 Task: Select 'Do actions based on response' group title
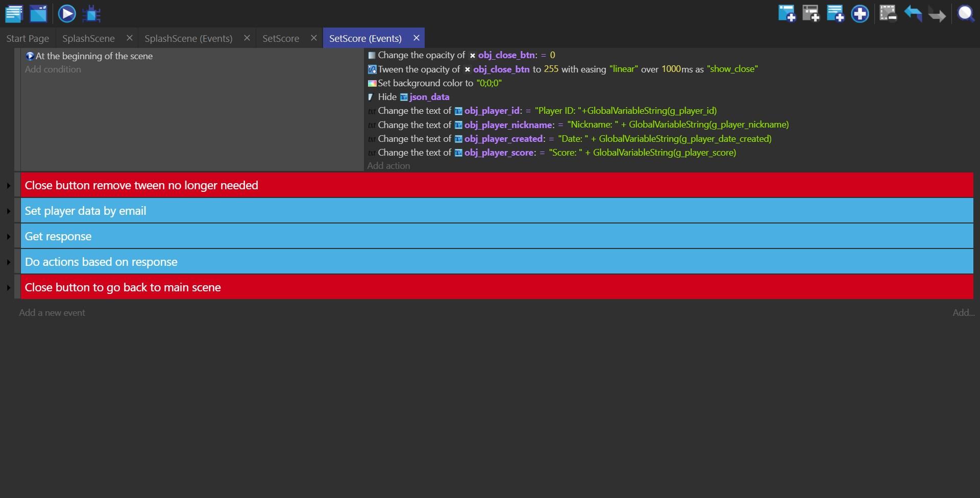point(101,262)
